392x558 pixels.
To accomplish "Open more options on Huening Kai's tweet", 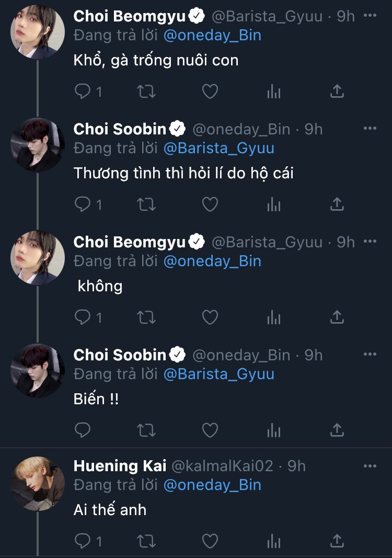I will 370,465.
